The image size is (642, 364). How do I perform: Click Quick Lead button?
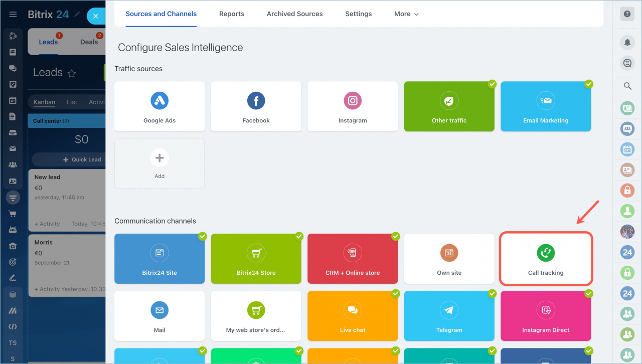[69, 159]
